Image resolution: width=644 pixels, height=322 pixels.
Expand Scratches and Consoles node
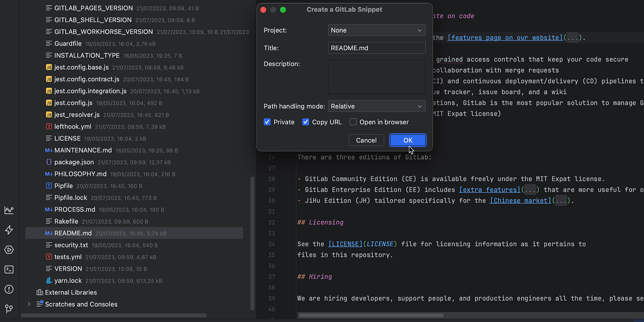[x=29, y=304]
